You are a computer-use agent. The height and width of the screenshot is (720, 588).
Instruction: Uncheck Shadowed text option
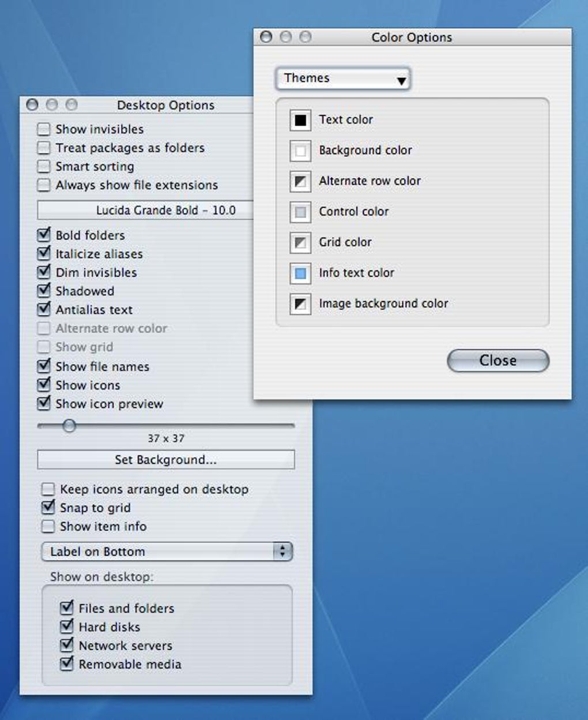(x=44, y=290)
